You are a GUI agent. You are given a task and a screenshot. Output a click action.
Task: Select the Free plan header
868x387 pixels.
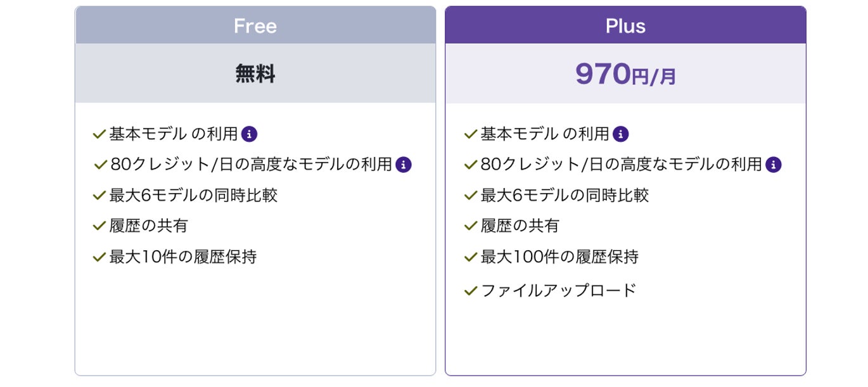point(255,26)
